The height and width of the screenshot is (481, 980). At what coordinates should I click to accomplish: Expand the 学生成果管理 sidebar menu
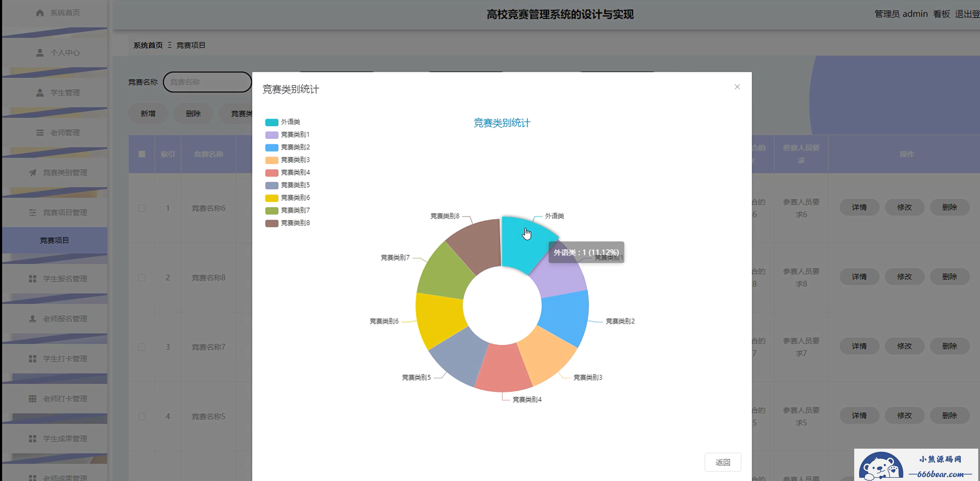coord(54,438)
